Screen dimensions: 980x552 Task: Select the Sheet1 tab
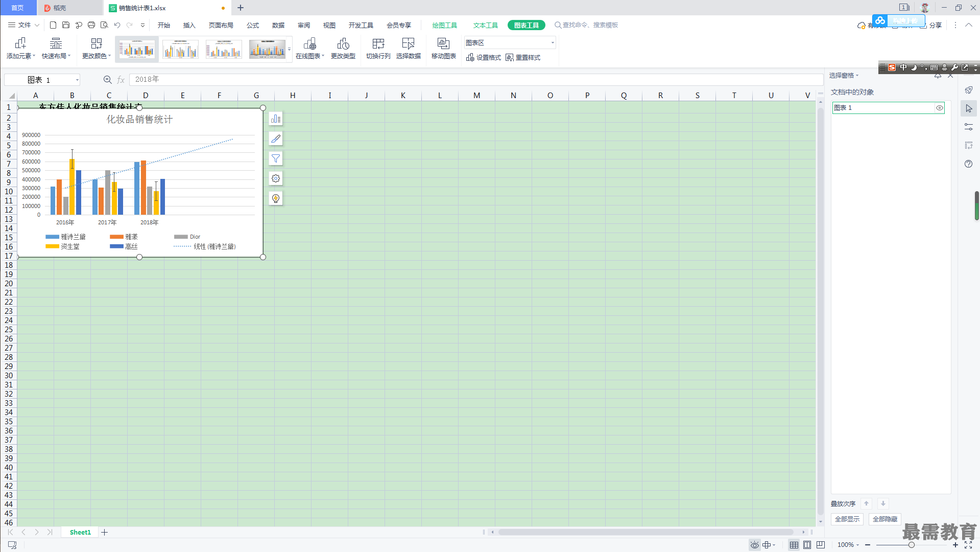(80, 533)
